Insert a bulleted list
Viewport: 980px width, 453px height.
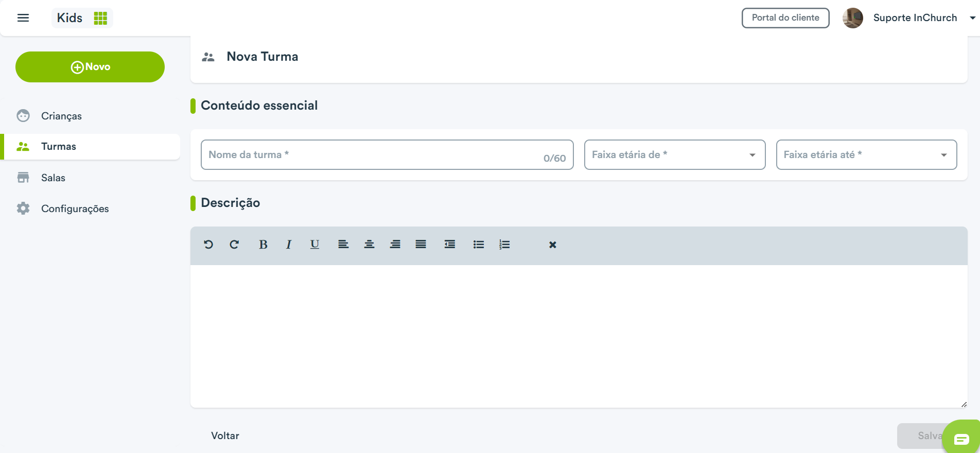point(479,245)
